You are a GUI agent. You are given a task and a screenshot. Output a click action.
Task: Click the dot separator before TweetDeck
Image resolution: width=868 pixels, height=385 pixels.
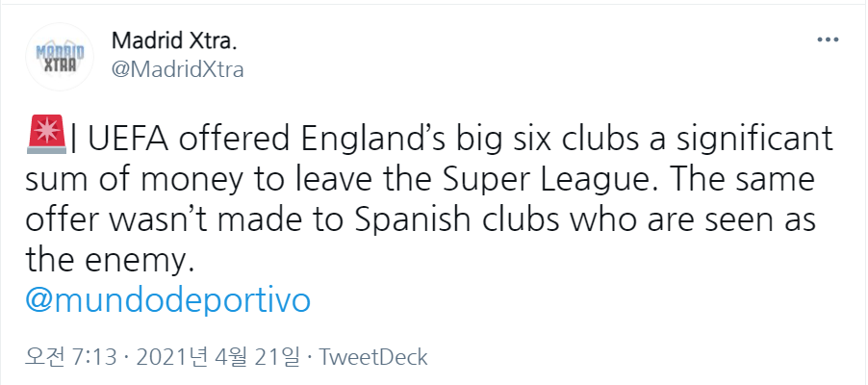coord(309,357)
